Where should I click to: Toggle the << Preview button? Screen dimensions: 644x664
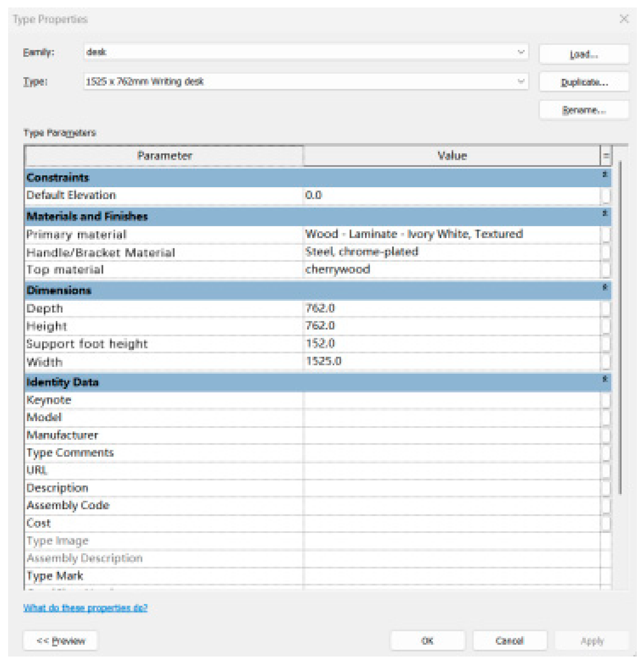point(61,641)
